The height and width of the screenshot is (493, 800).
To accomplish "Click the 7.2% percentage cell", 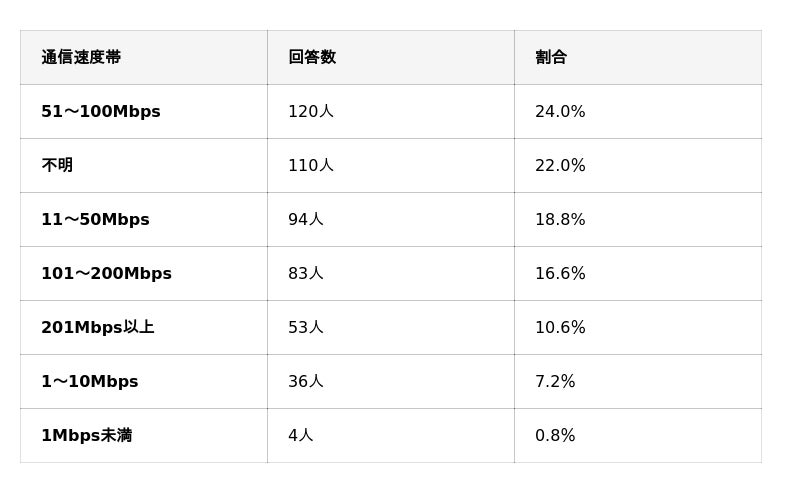I will click(x=555, y=382).
